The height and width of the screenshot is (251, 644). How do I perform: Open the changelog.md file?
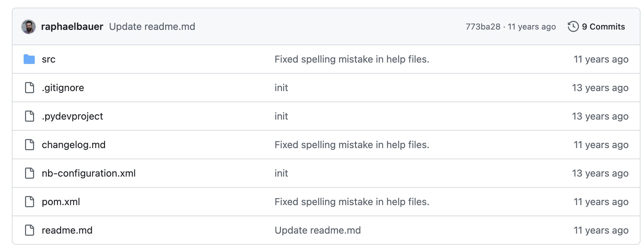point(74,145)
